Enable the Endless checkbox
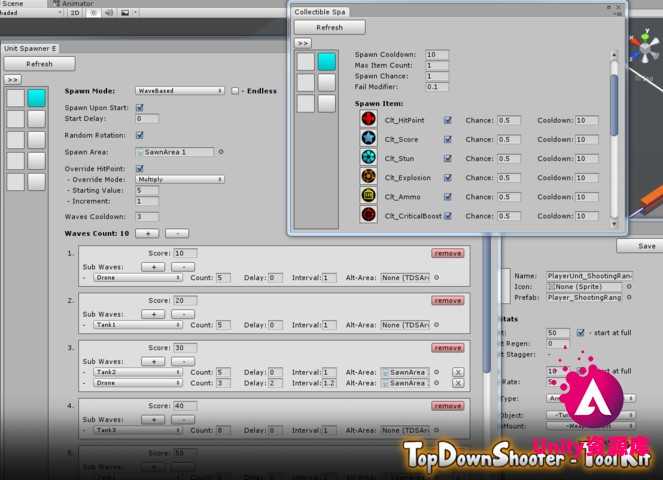Screen dimensions: 663x480 point(235,91)
